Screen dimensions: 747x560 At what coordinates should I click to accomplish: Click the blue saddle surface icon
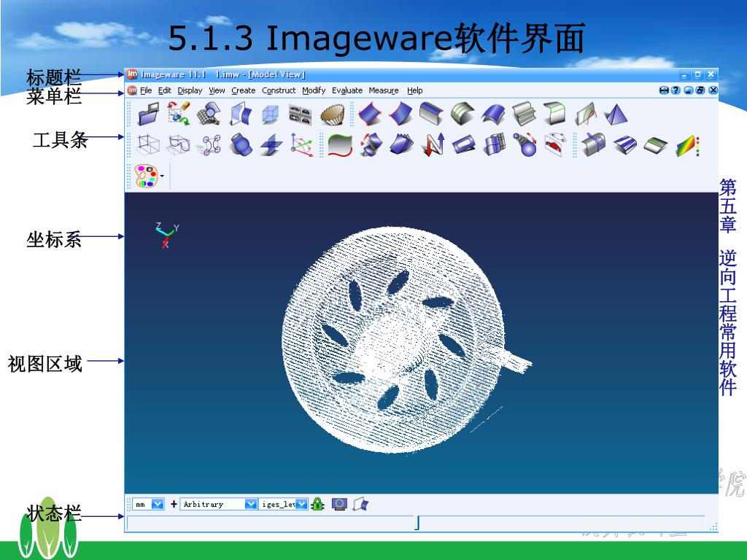[x=493, y=114]
